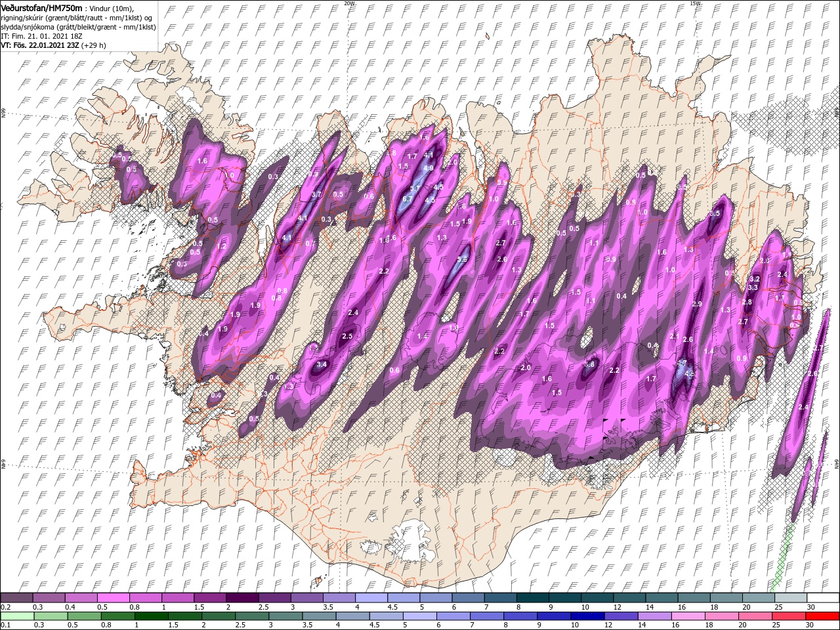Pick the 0.5 bright pink swatch in the upper scale
This screenshot has height=630, width=840.
point(113,597)
